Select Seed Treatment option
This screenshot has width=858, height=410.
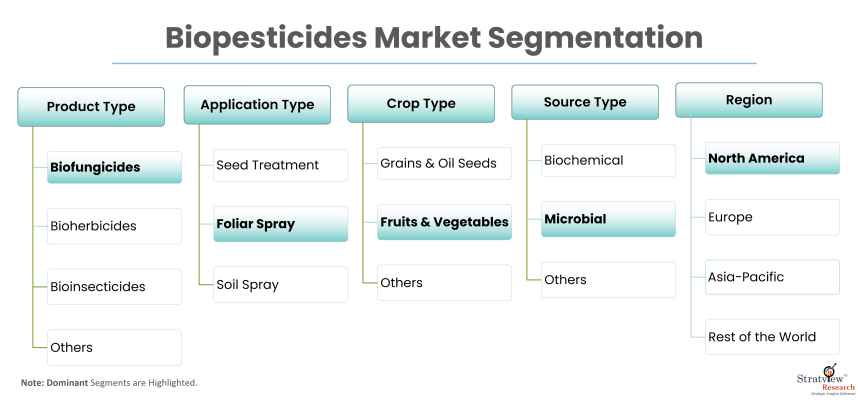[x=280, y=165]
